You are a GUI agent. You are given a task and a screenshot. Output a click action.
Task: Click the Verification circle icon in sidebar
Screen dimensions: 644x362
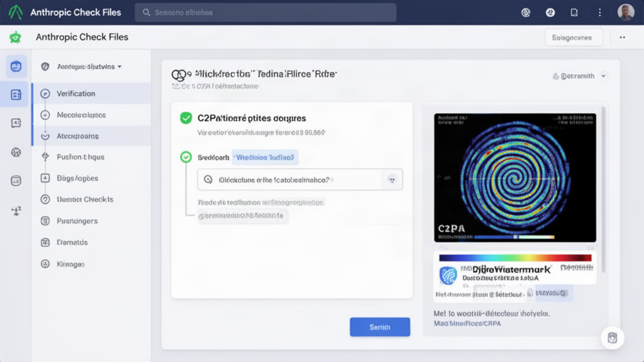click(x=45, y=94)
